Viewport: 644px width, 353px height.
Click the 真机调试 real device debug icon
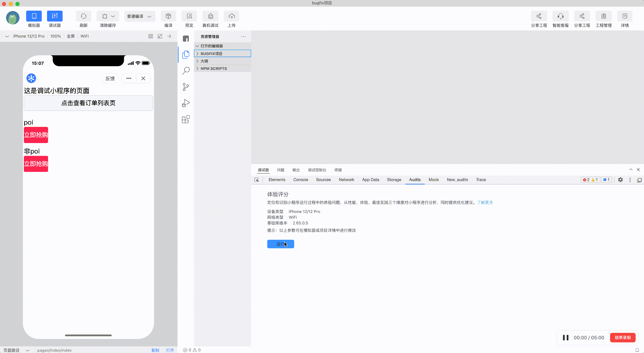(x=210, y=16)
